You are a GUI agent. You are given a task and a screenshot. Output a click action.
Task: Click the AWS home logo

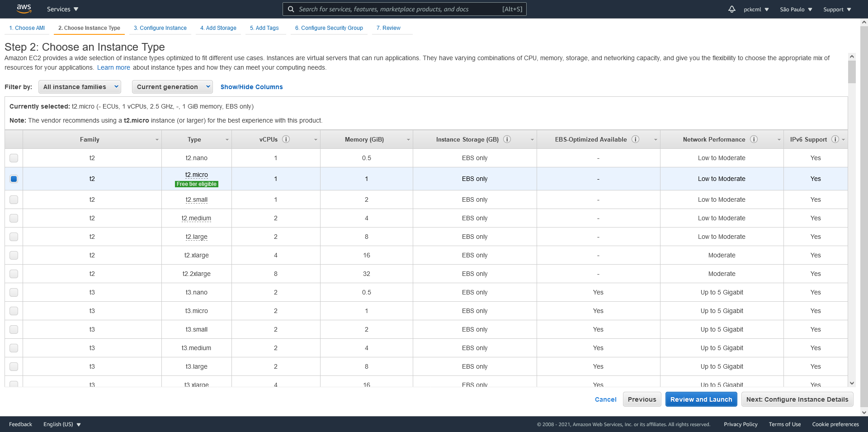click(24, 9)
